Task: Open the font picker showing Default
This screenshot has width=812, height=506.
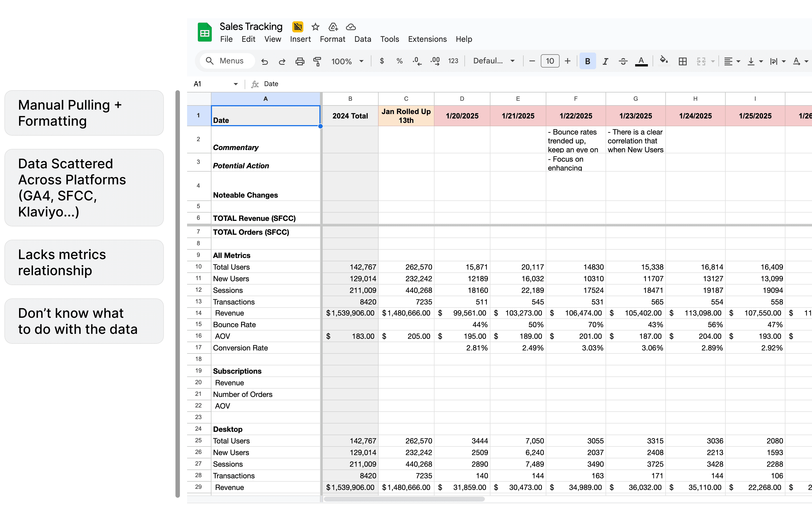Action: click(494, 61)
